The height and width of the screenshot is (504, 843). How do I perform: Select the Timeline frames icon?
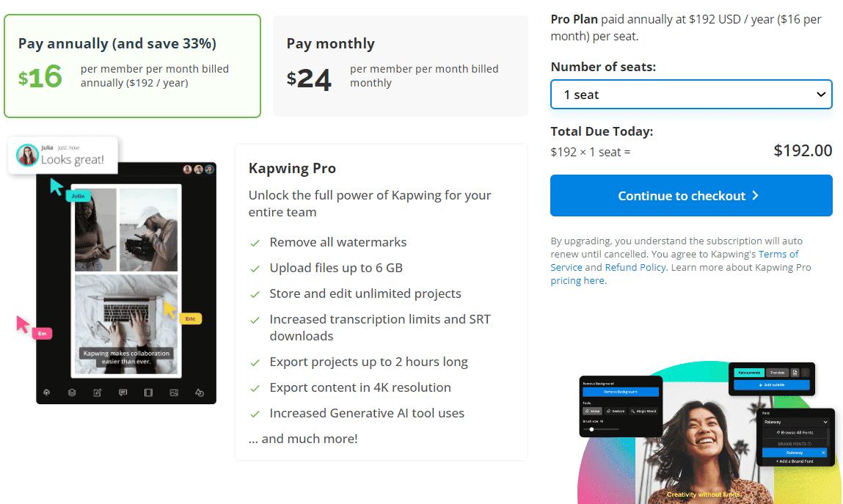(150, 392)
